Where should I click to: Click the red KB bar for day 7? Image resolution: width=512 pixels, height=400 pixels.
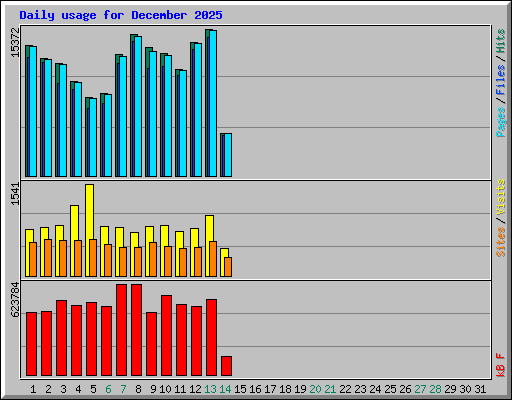point(121,330)
